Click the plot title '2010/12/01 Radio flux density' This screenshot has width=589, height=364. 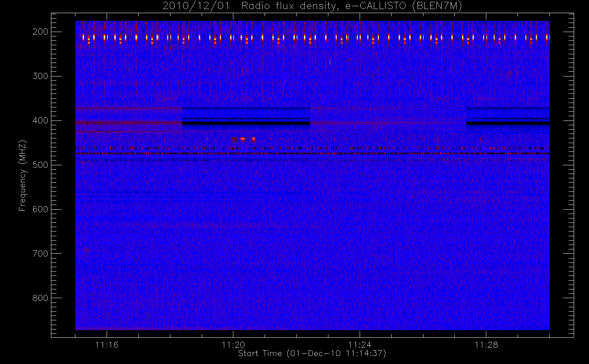[312, 6]
